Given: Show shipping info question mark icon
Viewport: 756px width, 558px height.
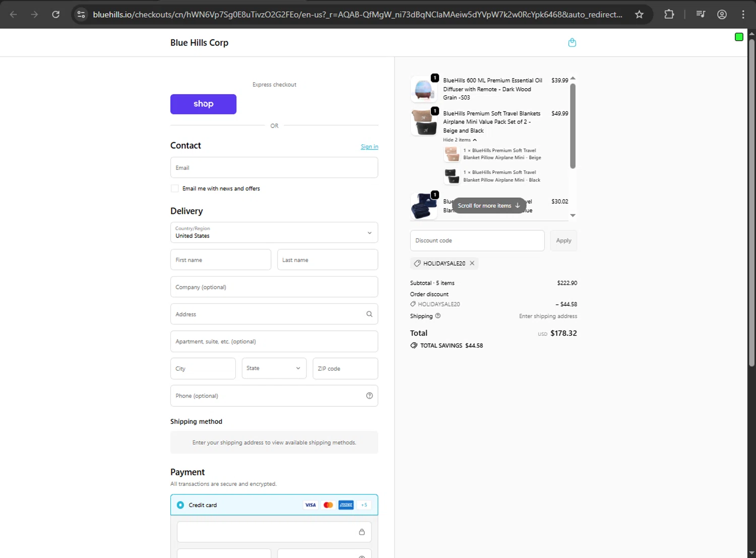Looking at the screenshot, I should tap(437, 316).
